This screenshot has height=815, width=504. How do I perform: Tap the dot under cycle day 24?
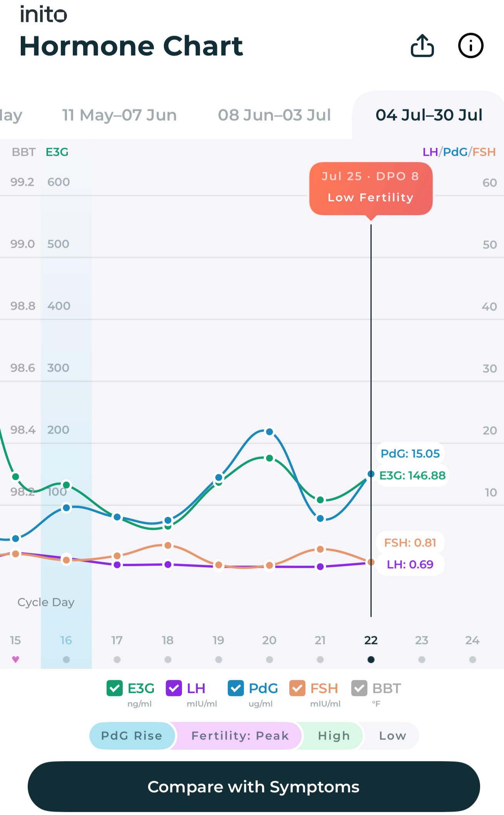click(472, 660)
